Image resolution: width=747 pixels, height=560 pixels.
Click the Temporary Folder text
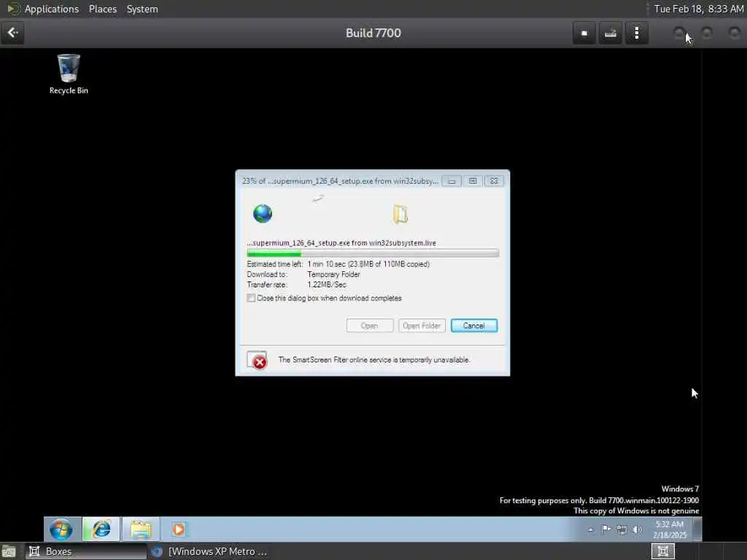[333, 274]
